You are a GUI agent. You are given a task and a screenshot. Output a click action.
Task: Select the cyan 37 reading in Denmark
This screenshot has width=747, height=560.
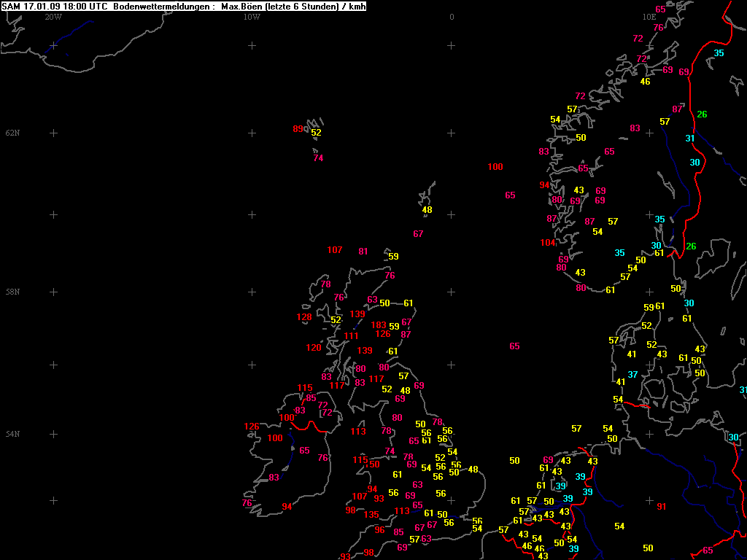[x=632, y=375]
